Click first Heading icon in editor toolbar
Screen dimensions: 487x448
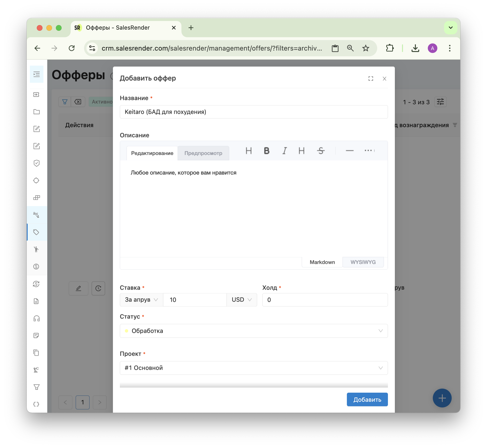pos(249,151)
